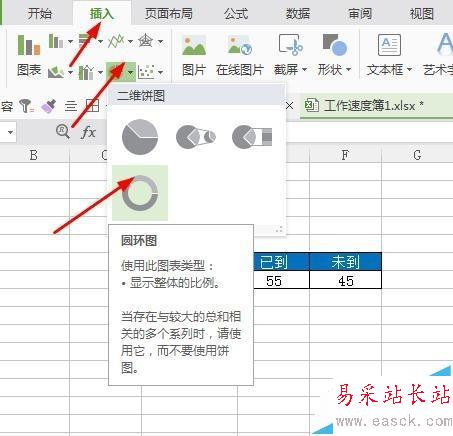Select the doughnut chart (圆环图) option
Screen dimensions: 453x436
coord(140,193)
